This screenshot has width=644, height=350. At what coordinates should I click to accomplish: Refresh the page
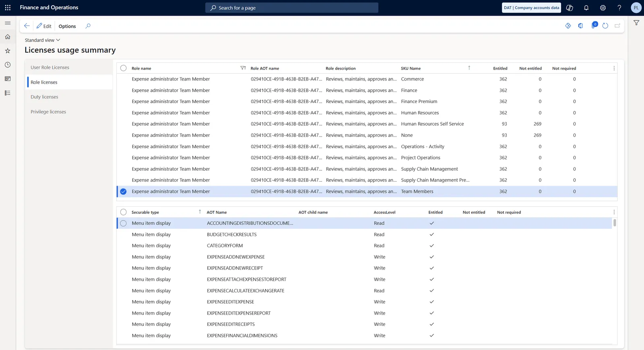coord(605,26)
